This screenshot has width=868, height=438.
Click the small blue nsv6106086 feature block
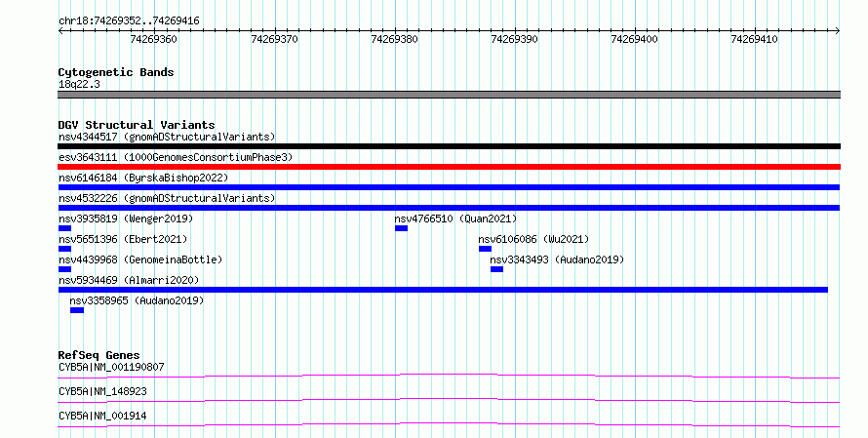tap(485, 249)
